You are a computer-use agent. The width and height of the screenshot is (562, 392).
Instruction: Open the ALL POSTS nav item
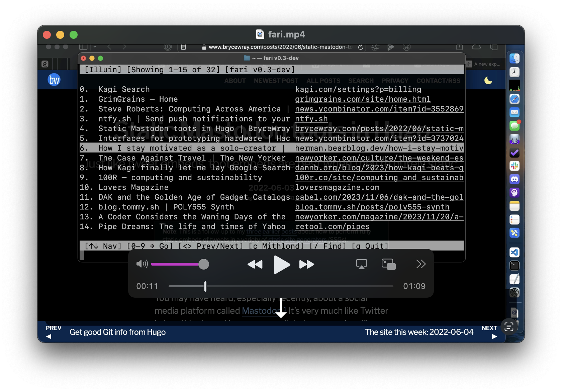coord(323,81)
